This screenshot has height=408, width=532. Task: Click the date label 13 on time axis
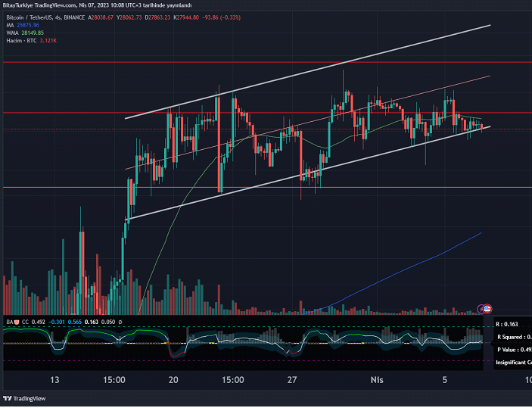[54, 379]
